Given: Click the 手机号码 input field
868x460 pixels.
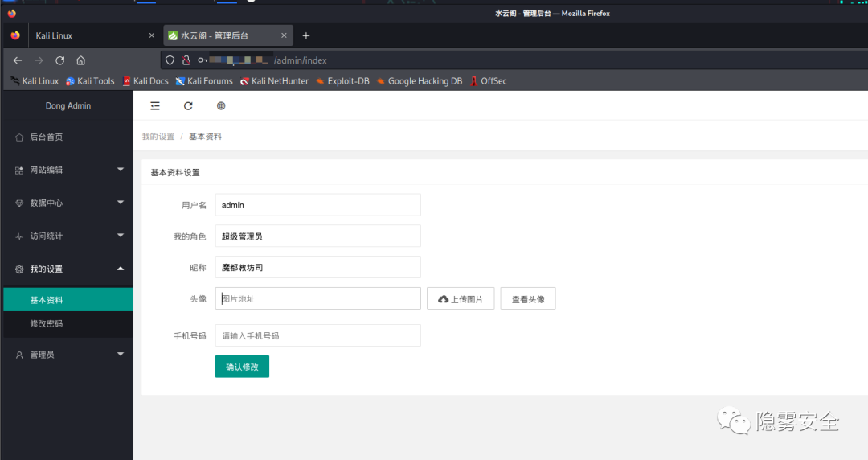Looking at the screenshot, I should pyautogui.click(x=317, y=335).
